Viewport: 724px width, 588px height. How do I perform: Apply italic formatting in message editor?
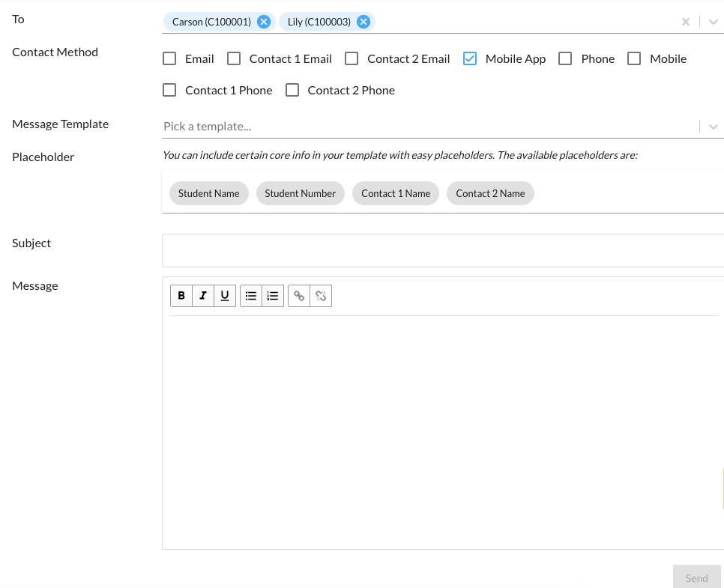click(203, 296)
